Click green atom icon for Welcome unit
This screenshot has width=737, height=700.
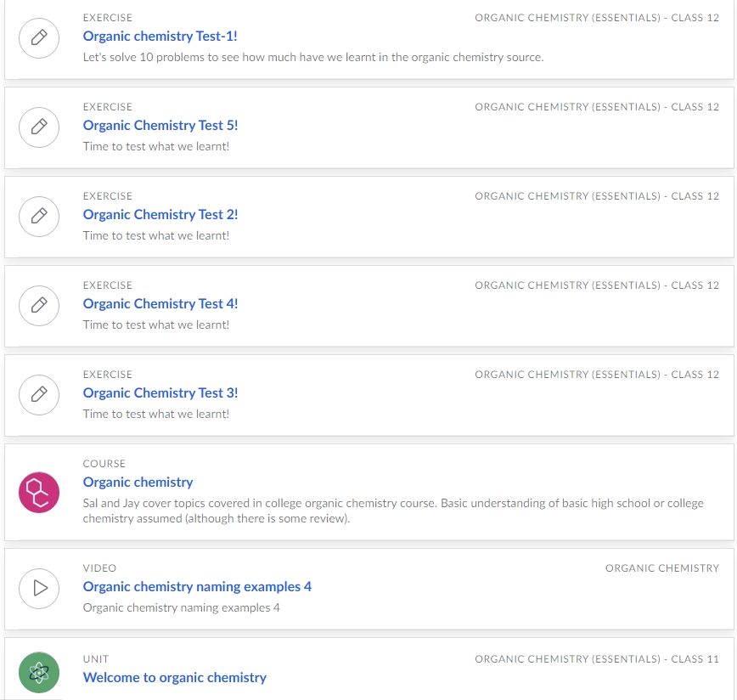(39, 672)
